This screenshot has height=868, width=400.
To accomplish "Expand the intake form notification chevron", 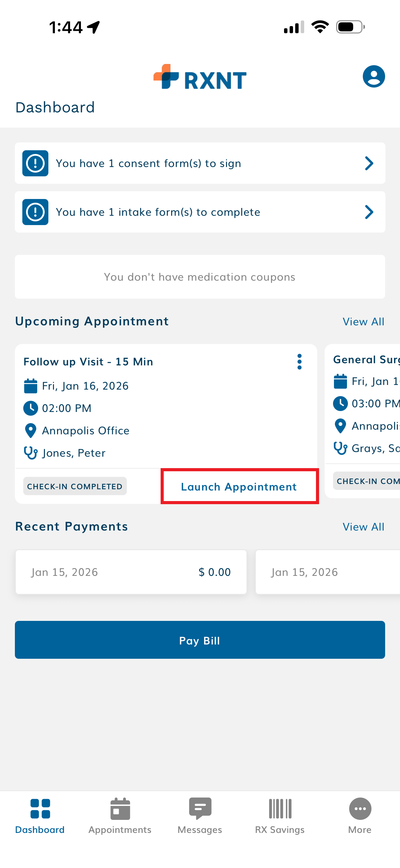I will [x=369, y=212].
